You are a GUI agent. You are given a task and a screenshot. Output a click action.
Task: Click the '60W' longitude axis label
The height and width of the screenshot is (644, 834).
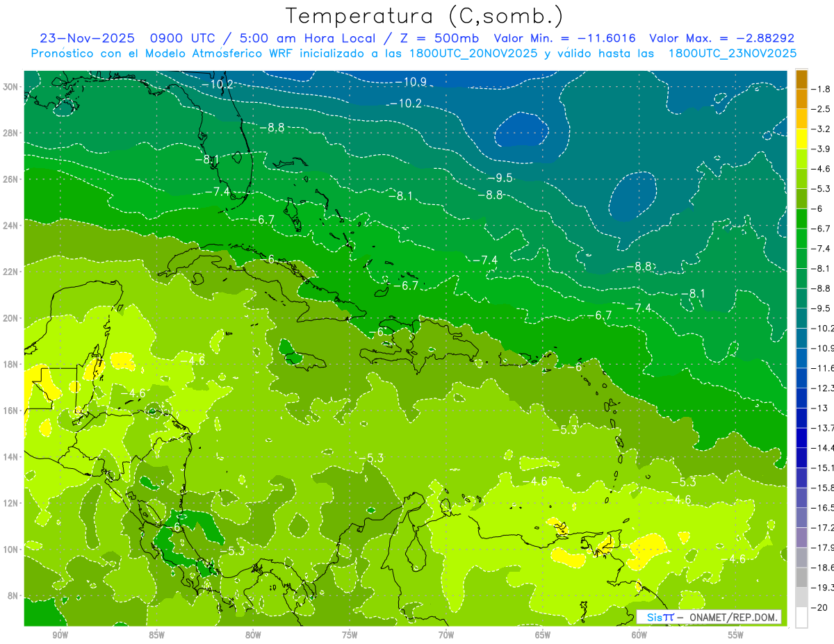click(x=639, y=635)
